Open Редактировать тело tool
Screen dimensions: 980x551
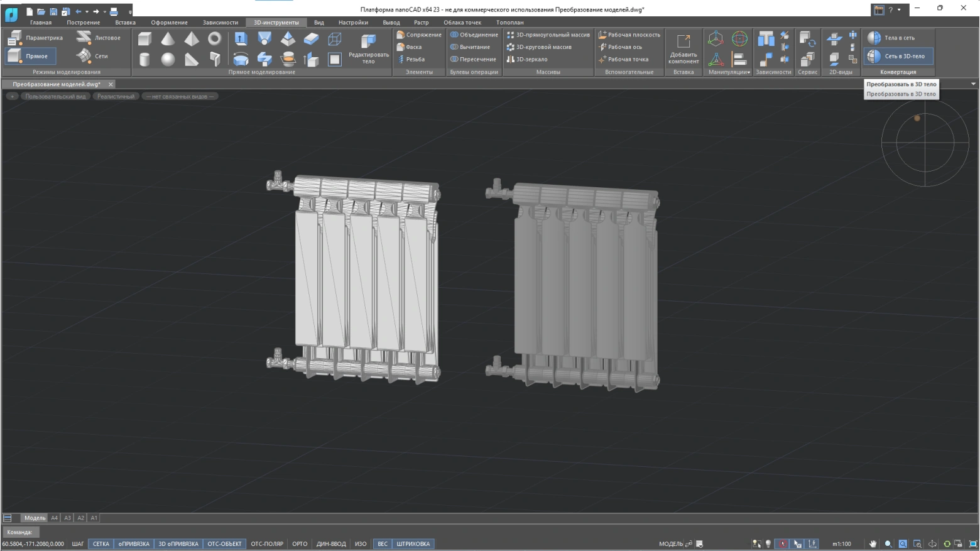coord(368,48)
